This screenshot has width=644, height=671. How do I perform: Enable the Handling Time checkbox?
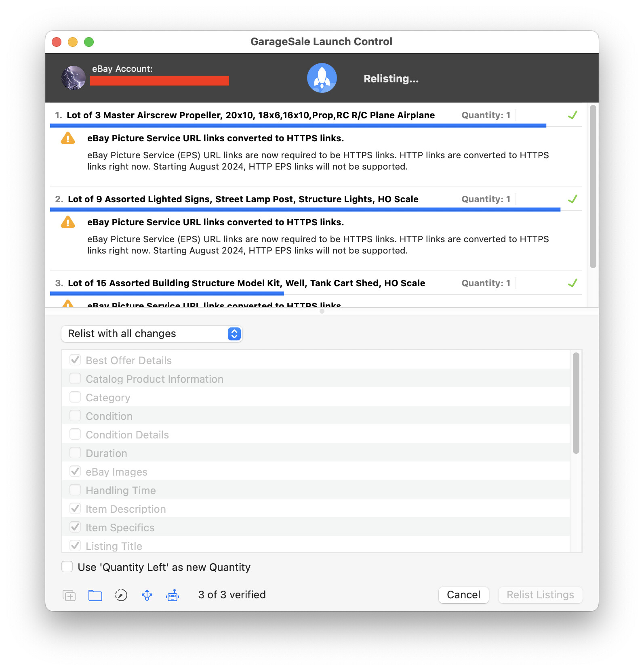coord(75,490)
